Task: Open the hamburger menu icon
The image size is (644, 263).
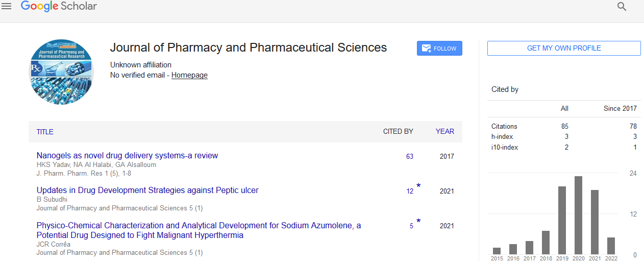Action: click(7, 7)
